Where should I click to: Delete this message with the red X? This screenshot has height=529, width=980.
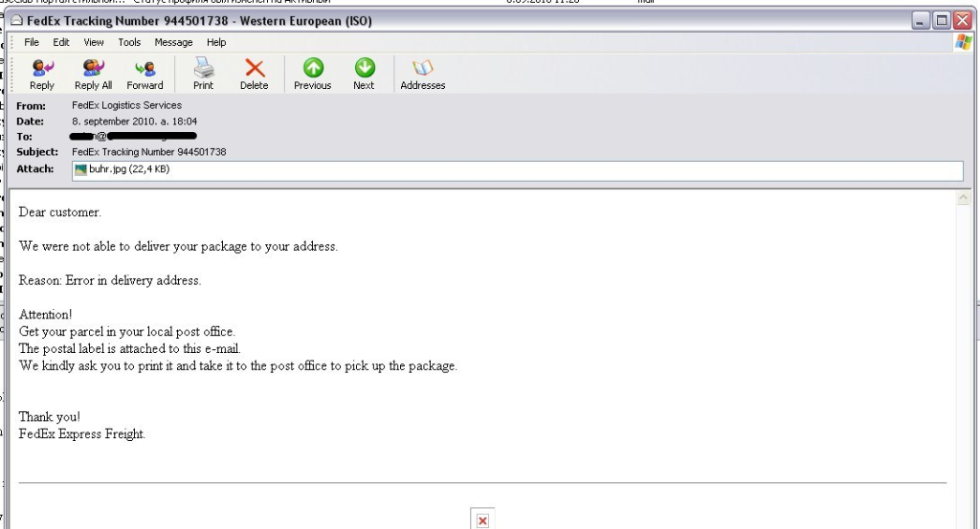click(x=254, y=75)
